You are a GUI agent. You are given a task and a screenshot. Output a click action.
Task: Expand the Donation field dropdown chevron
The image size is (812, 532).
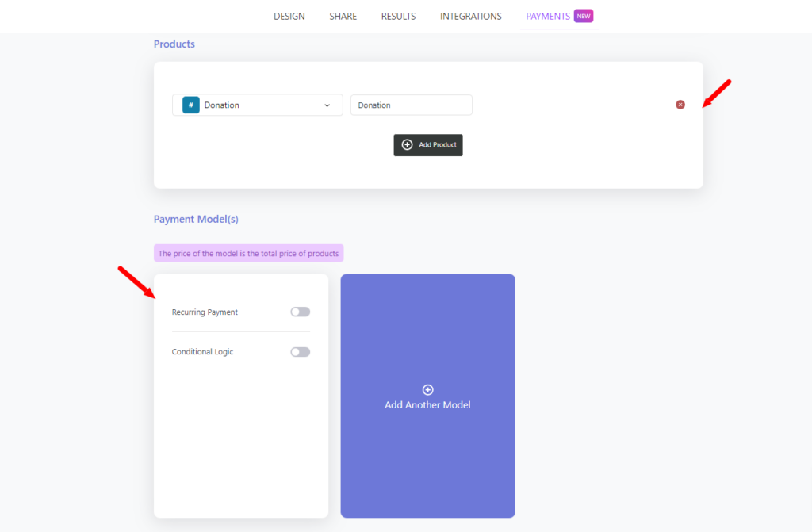[x=327, y=105]
